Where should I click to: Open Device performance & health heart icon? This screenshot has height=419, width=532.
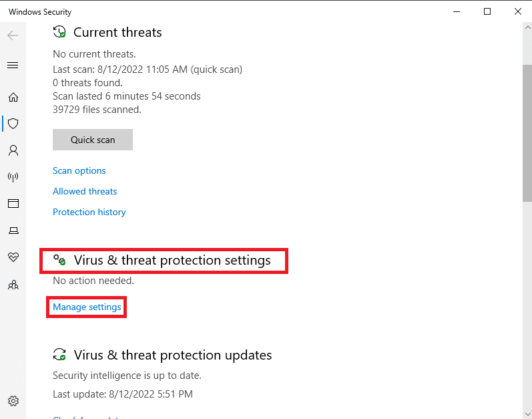pyautogui.click(x=13, y=257)
